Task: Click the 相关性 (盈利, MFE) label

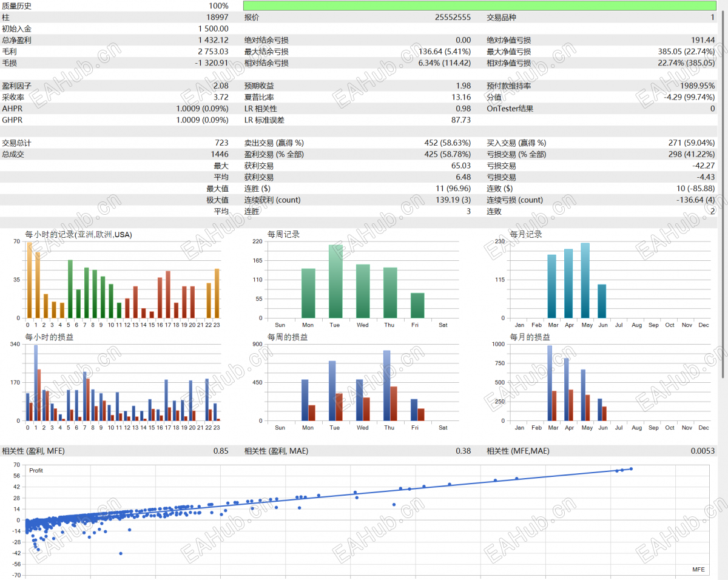Action: tap(33, 451)
